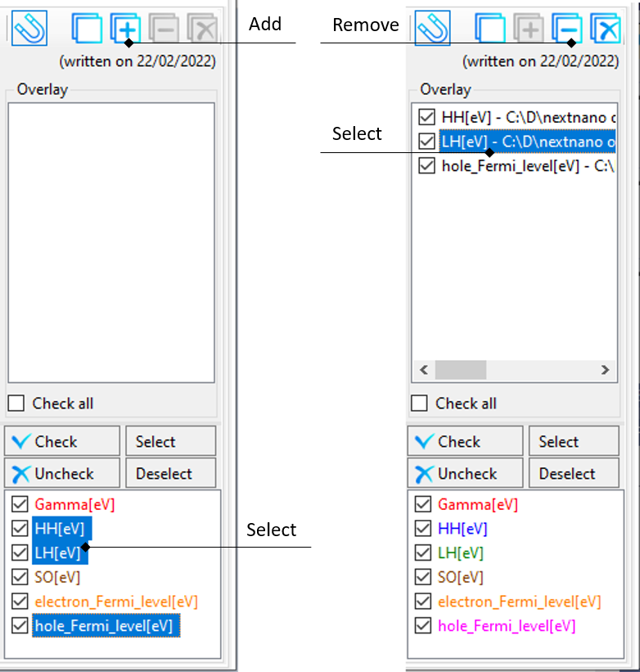This screenshot has height=672, width=640.
Task: Uncheck the LH[eV] overlay entry checkbox in right panel
Action: pyautogui.click(x=426, y=142)
